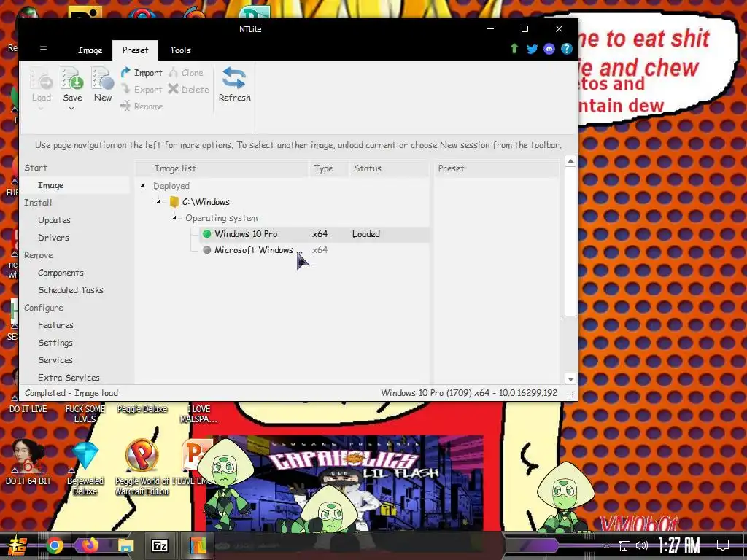Click the Windows 10 Pro version status text

469,393
